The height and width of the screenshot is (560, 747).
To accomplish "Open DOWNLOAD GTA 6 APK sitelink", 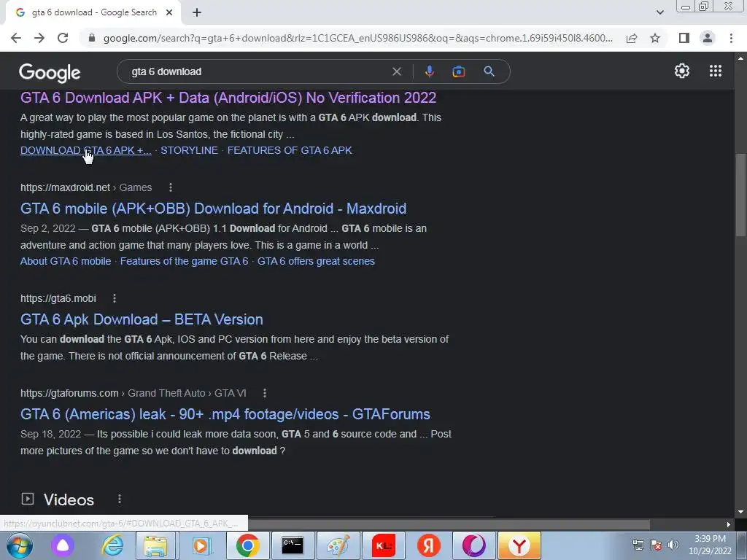I will [86, 150].
